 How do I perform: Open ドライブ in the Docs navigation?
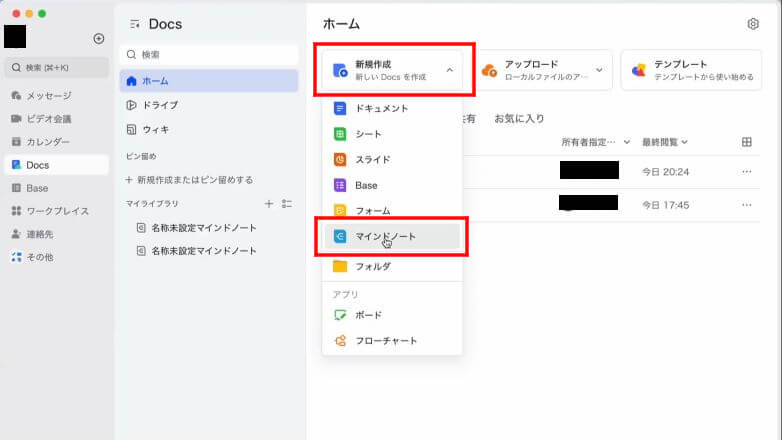pos(209,105)
